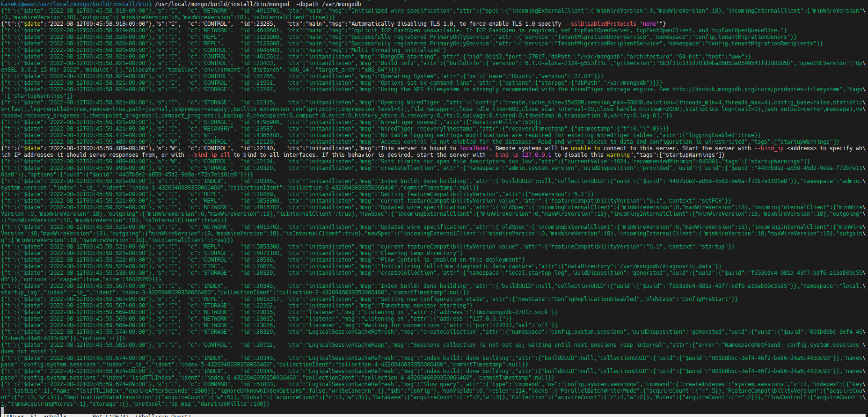The image size is (868, 417).
Task: Click the magenta localhost word in the warning
Action: click(x=474, y=148)
